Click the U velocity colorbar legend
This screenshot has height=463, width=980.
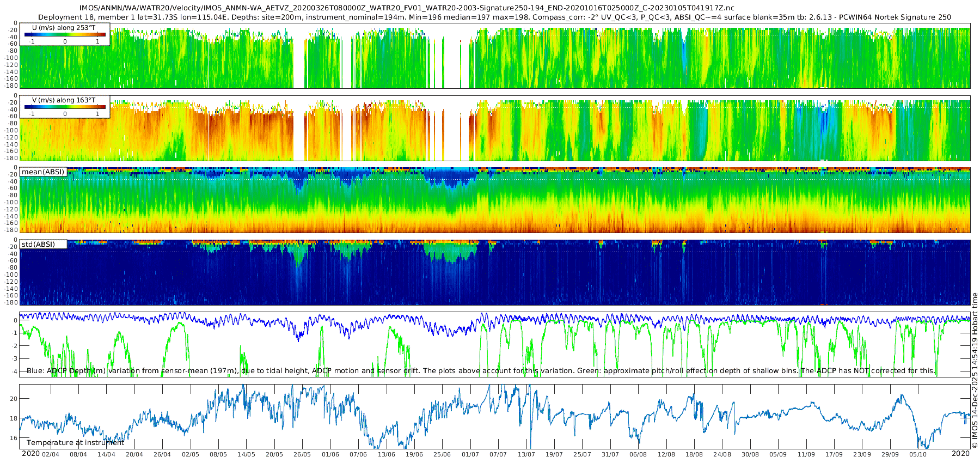[65, 35]
